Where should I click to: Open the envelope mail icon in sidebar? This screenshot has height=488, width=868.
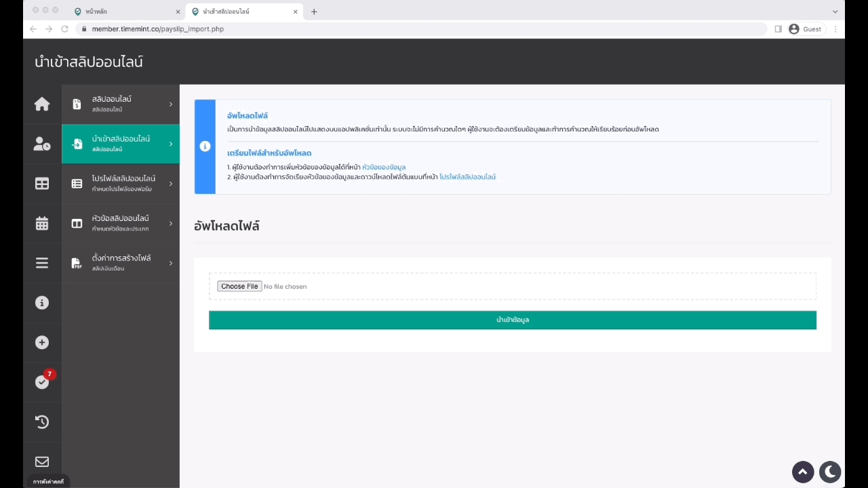click(x=42, y=462)
